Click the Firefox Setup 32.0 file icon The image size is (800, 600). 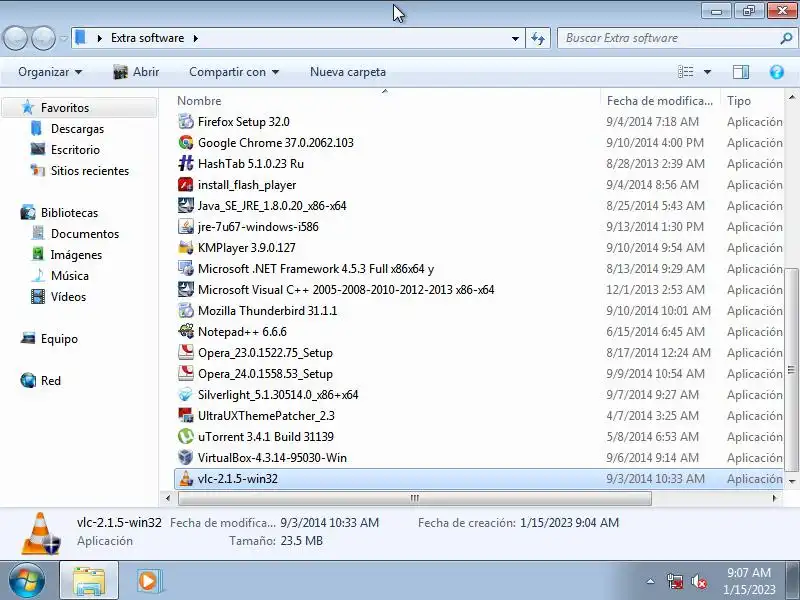(186, 121)
